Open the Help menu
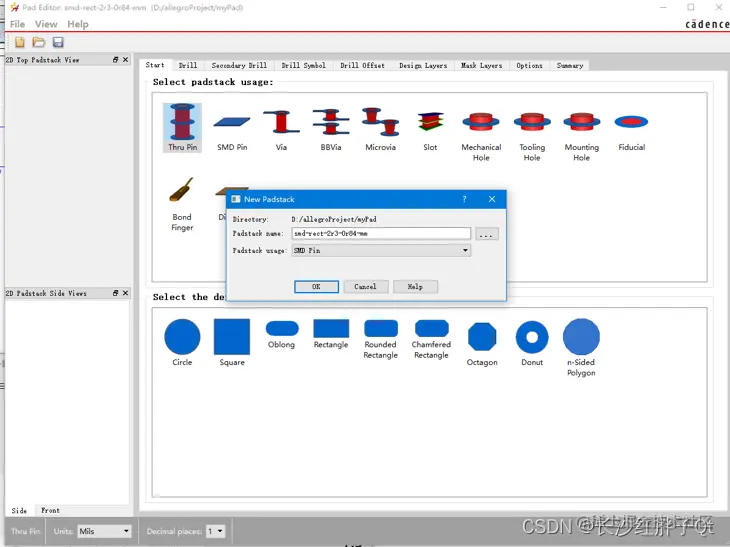The image size is (730, 547). [78, 24]
